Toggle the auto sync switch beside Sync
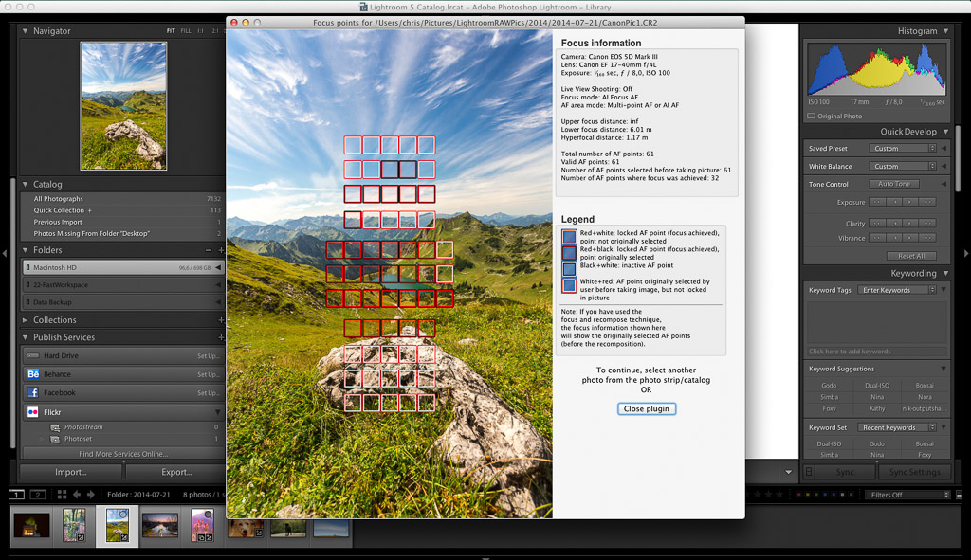971x560 pixels. (809, 472)
